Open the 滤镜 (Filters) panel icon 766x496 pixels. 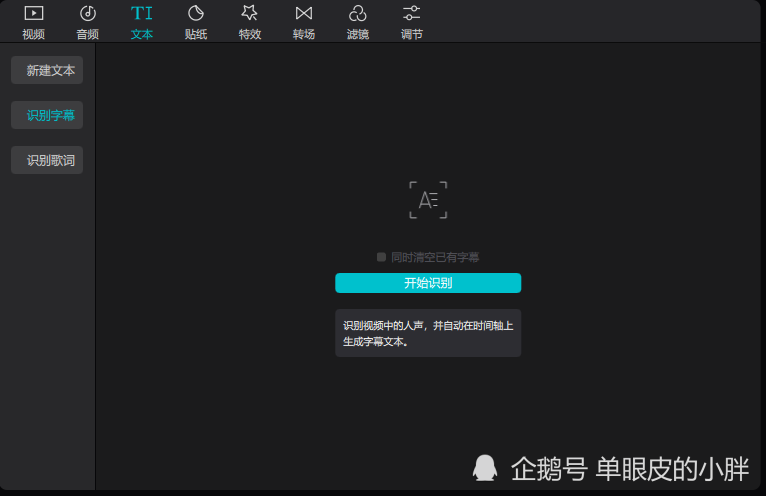358,14
